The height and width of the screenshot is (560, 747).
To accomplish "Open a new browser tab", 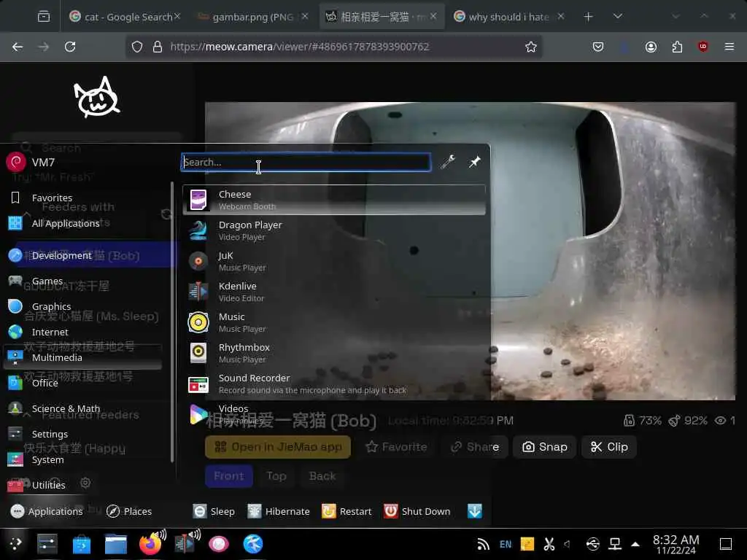I will click(x=589, y=17).
